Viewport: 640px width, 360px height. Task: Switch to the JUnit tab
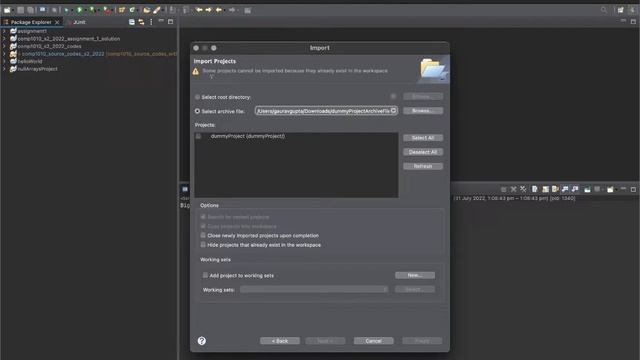(x=78, y=22)
